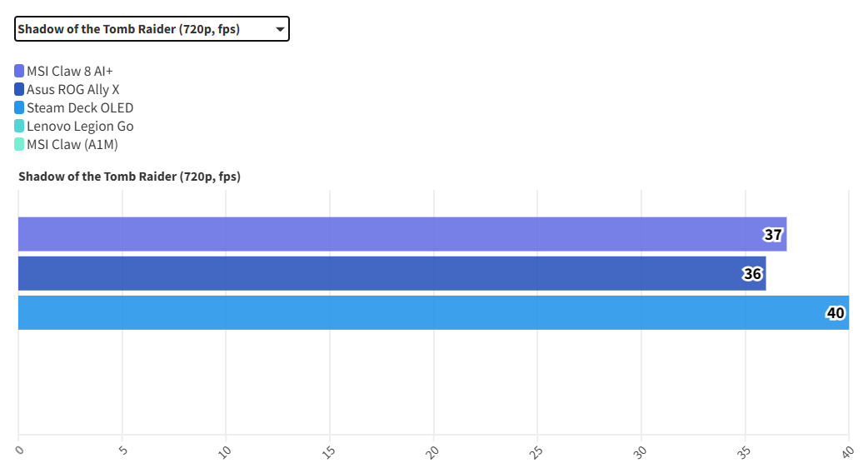Show the Lenovo Legion Go series via its label
This screenshot has width=868, height=468.
click(x=80, y=126)
